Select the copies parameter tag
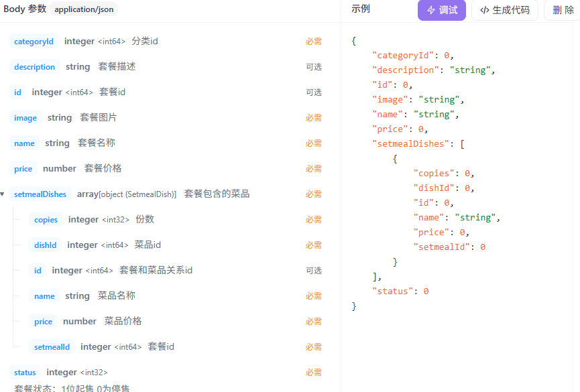The image size is (580, 392). click(x=46, y=220)
